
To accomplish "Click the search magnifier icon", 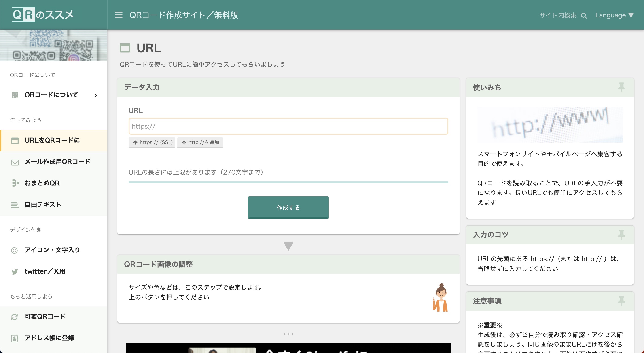I will [584, 15].
